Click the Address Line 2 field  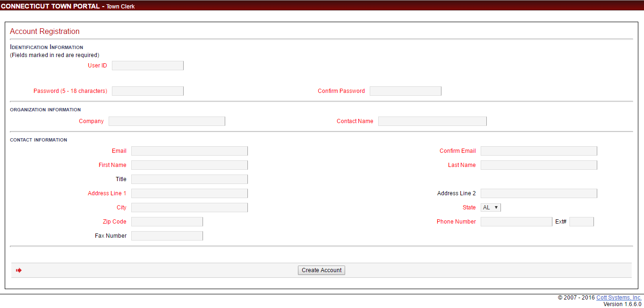[539, 193]
